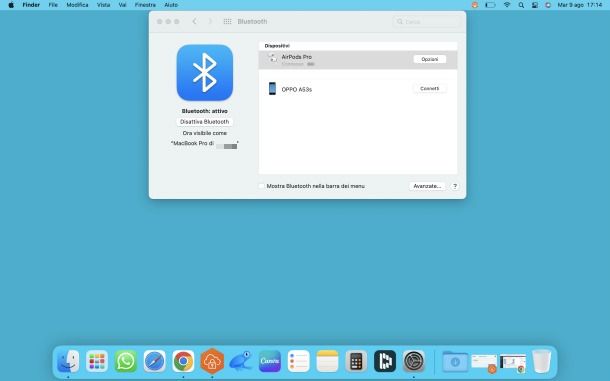The image size is (610, 381).
Task: Open the minimized white window thumbnail in Dock
Action: (x=484, y=363)
